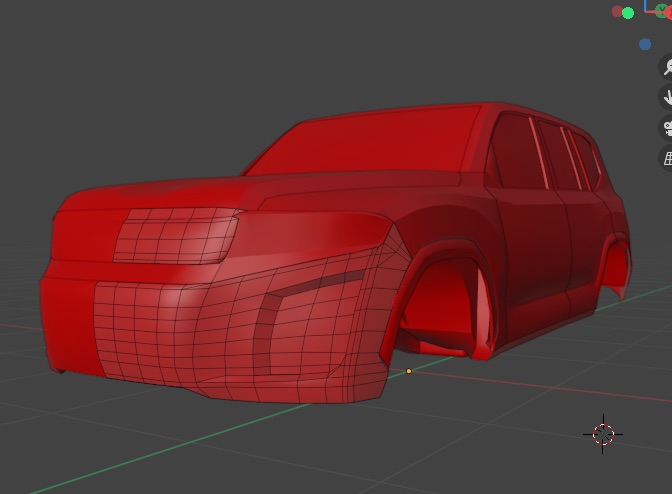This screenshot has width=672, height=494.
Task: Click the bright green axis dot on gizmo
Action: click(x=628, y=13)
